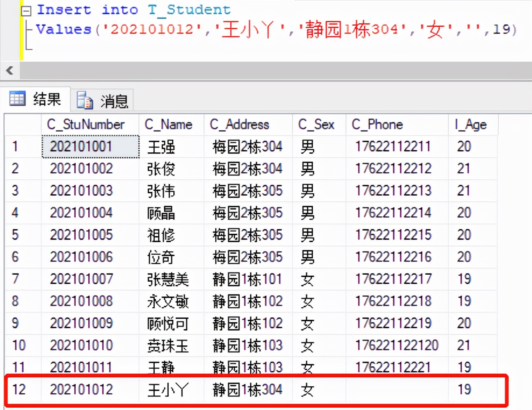Click the left horizontal scrollbar arrow
The height and width of the screenshot is (410, 532).
pos(10,71)
